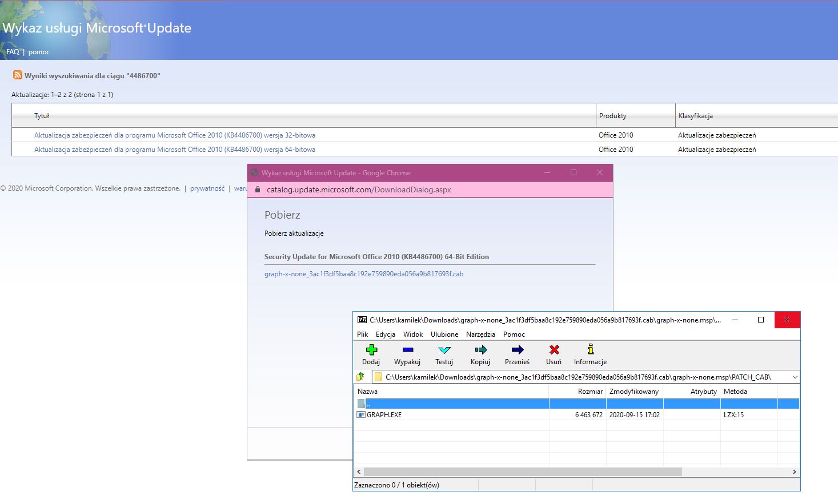Image resolution: width=838 pixels, height=504 pixels.
Task: Open the Ulubione menu
Action: pyautogui.click(x=444, y=334)
